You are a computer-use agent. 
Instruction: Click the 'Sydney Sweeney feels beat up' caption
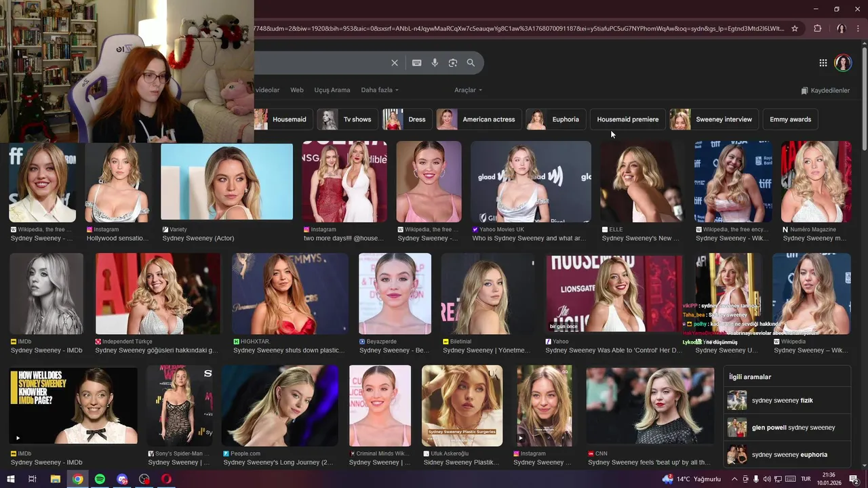click(649, 462)
